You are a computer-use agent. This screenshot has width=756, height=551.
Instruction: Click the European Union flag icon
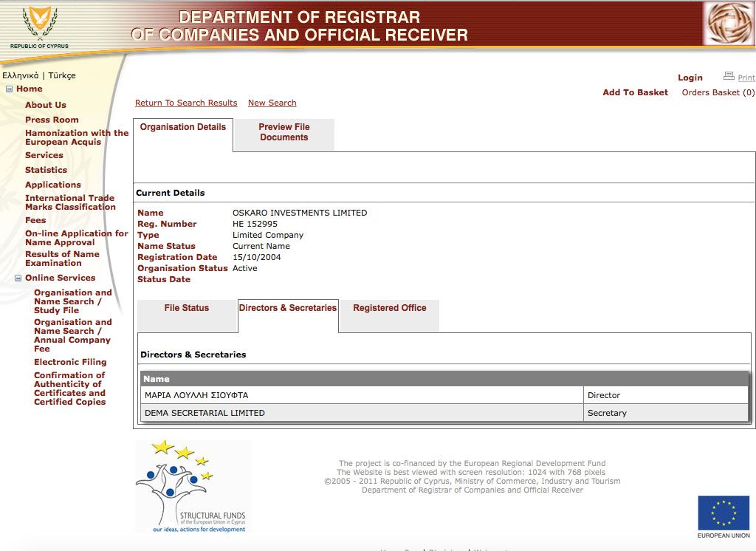(723, 513)
